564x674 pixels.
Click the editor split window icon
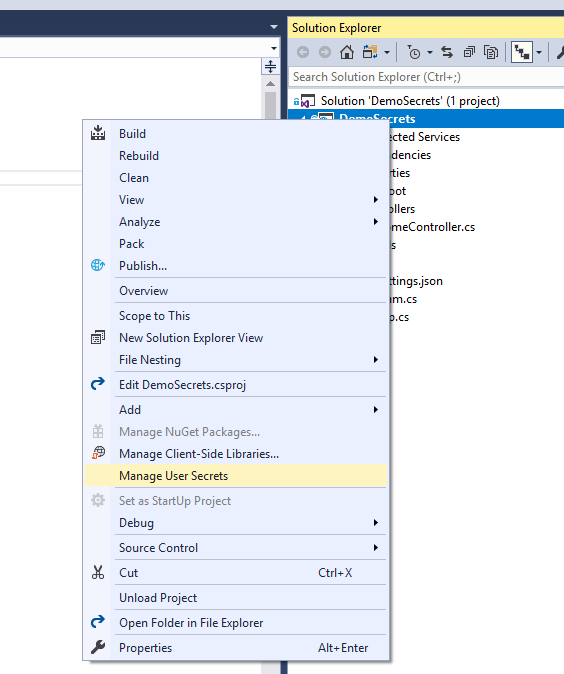click(270, 67)
